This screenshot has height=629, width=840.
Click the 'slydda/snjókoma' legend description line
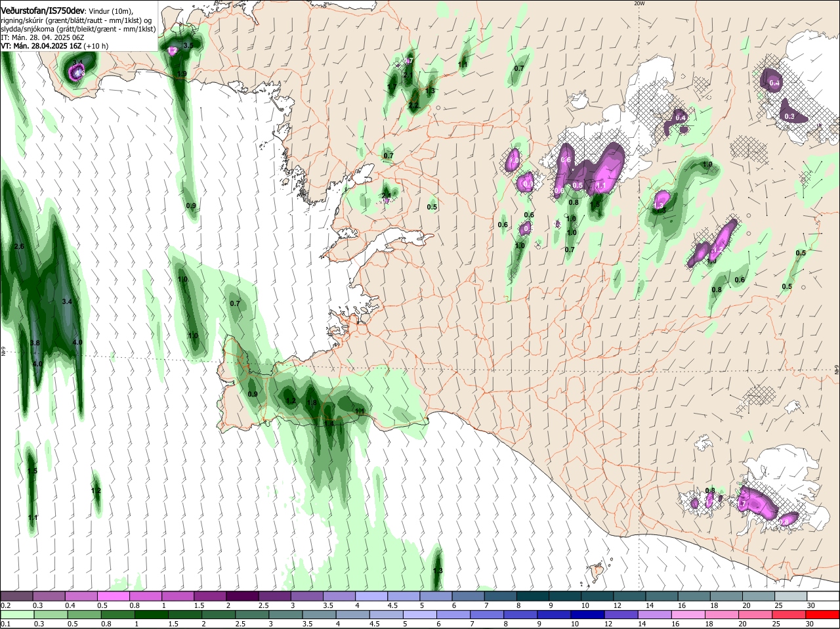click(x=78, y=29)
